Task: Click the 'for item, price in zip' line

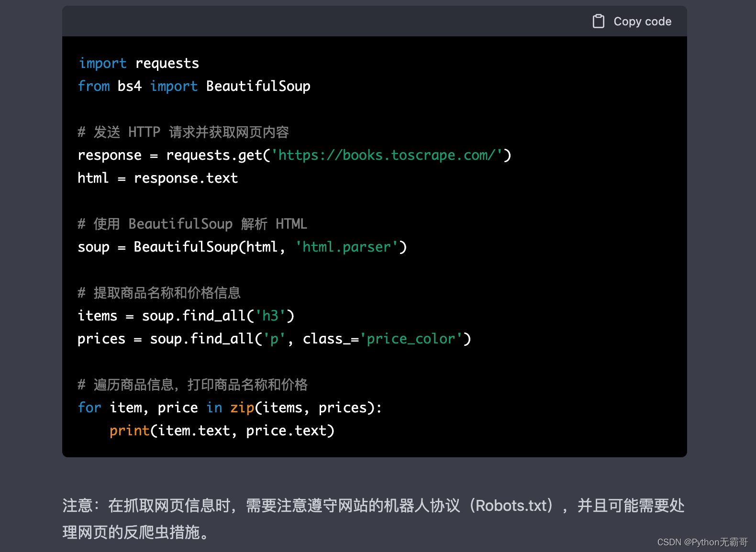Action: 230,408
